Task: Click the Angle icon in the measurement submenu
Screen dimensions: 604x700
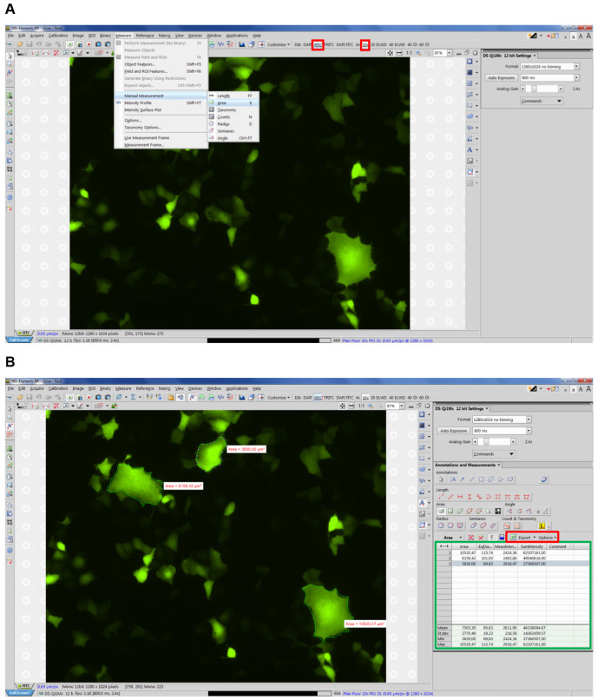Action: (212, 137)
